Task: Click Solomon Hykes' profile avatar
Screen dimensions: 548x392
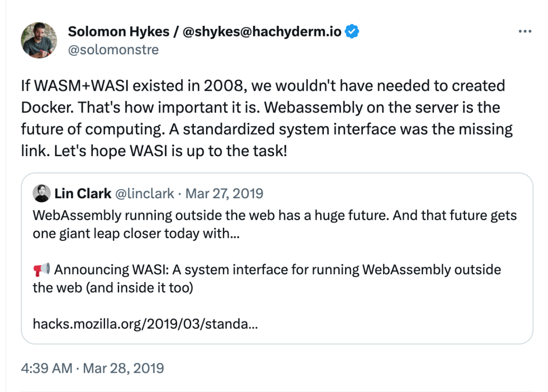Action: pos(39,40)
